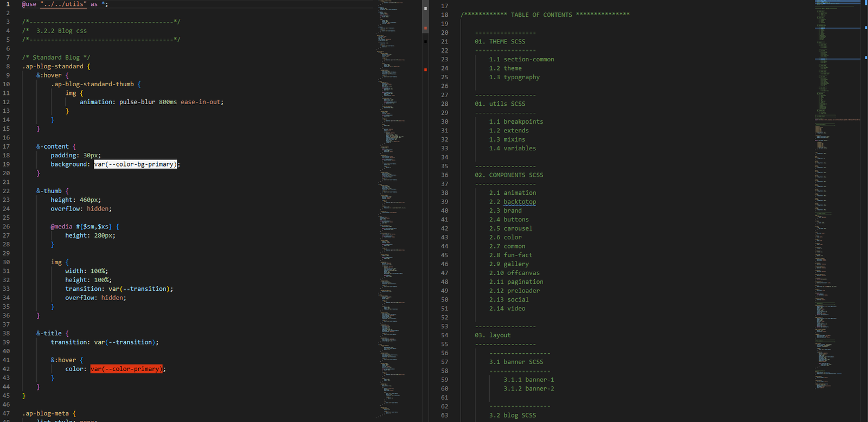Click the "&-content {" selector
Viewport: 868px width, 422px height.
pos(56,146)
